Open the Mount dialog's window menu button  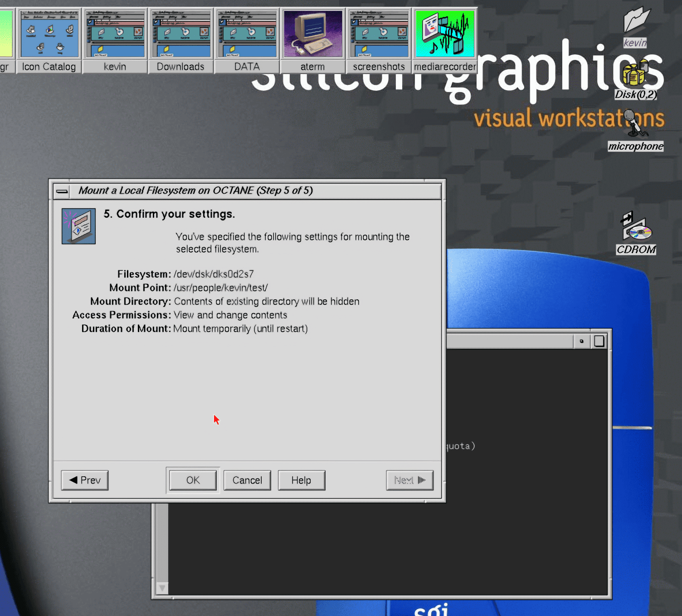pos(62,191)
